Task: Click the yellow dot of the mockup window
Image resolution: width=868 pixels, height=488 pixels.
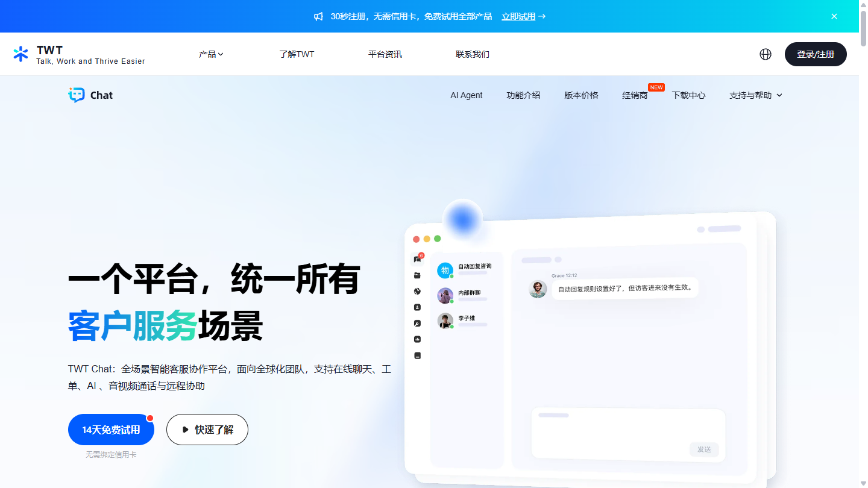Action: pos(427,239)
